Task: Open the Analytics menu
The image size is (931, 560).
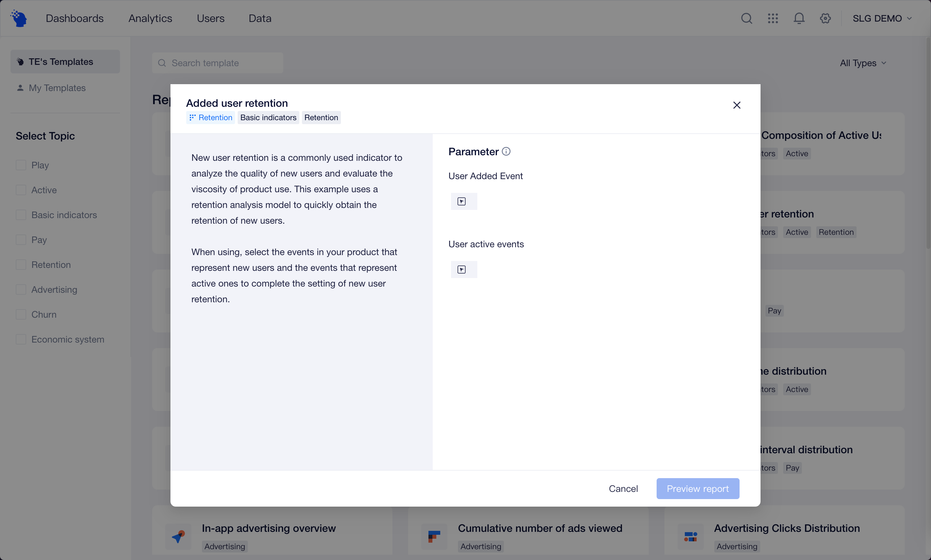Action: click(x=150, y=18)
